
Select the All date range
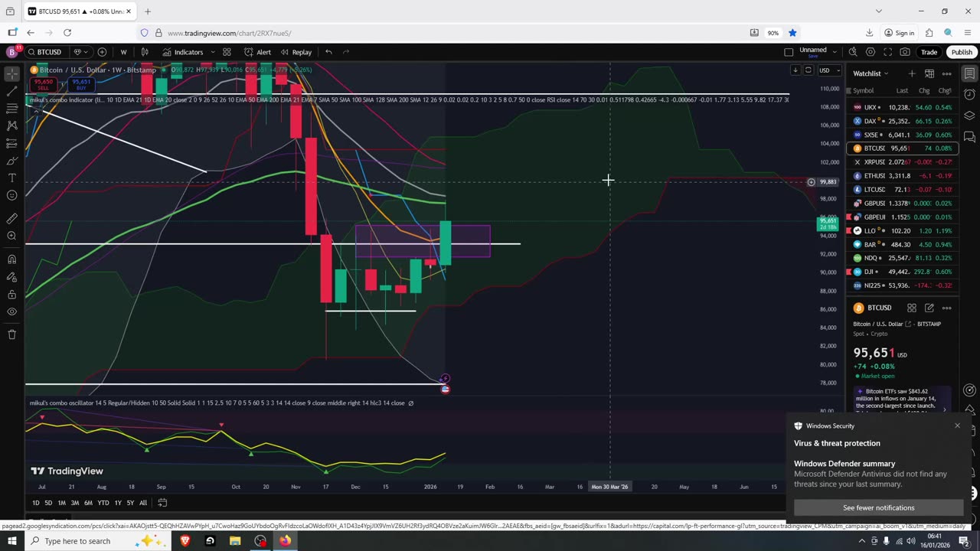tap(143, 503)
